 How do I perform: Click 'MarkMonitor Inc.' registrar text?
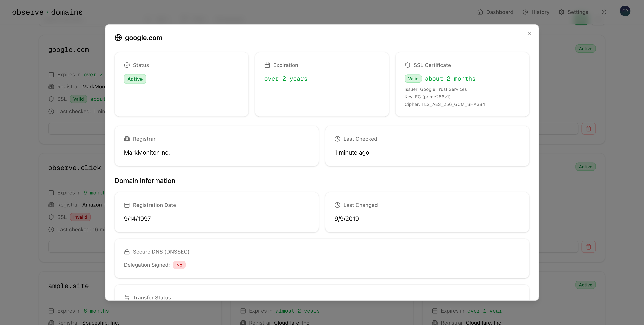147,153
